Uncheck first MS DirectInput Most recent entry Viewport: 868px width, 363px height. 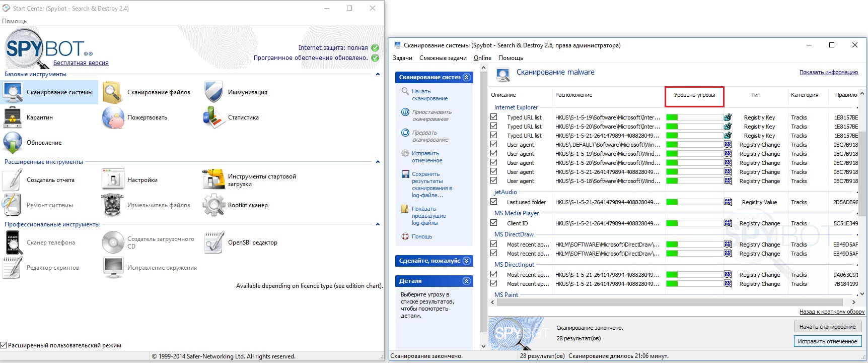click(x=494, y=274)
